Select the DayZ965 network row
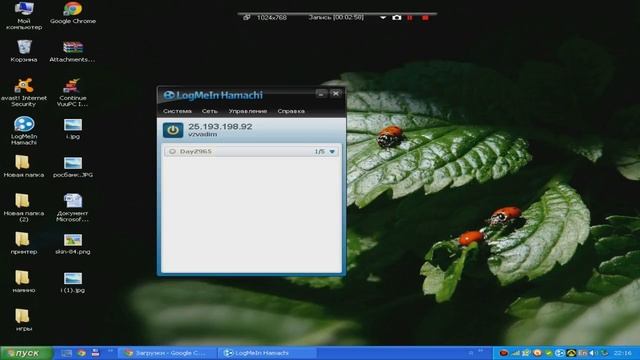This screenshot has height=360, width=640. coord(251,151)
